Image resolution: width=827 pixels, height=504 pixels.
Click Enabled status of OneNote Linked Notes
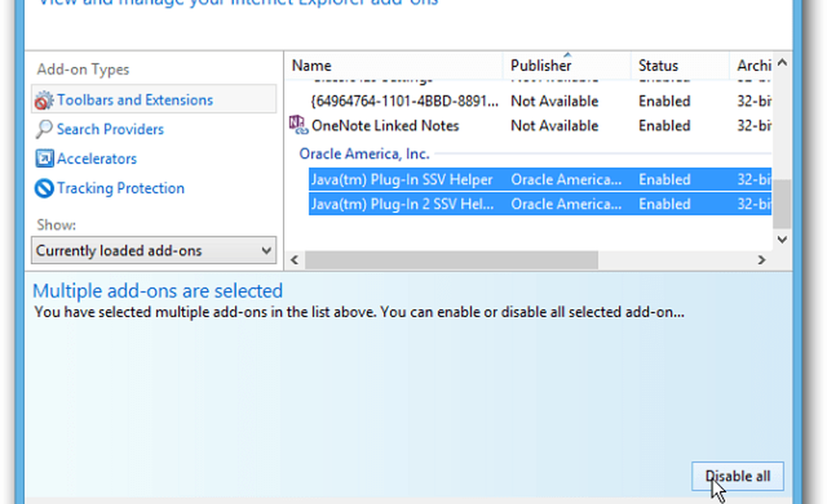pyautogui.click(x=665, y=126)
